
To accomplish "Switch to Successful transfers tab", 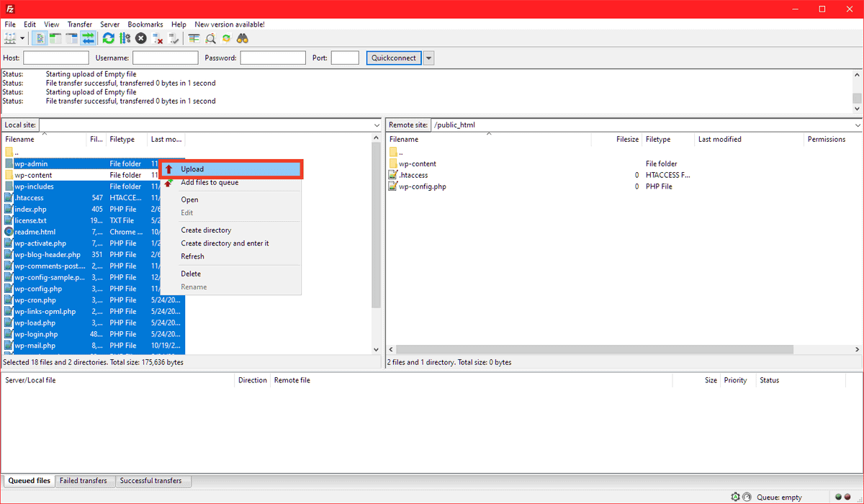I will tap(151, 481).
